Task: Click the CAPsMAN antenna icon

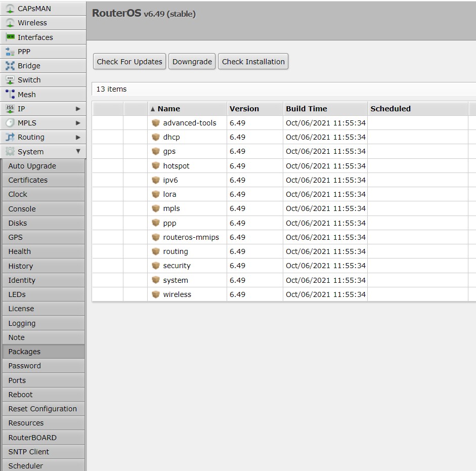Action: point(10,9)
